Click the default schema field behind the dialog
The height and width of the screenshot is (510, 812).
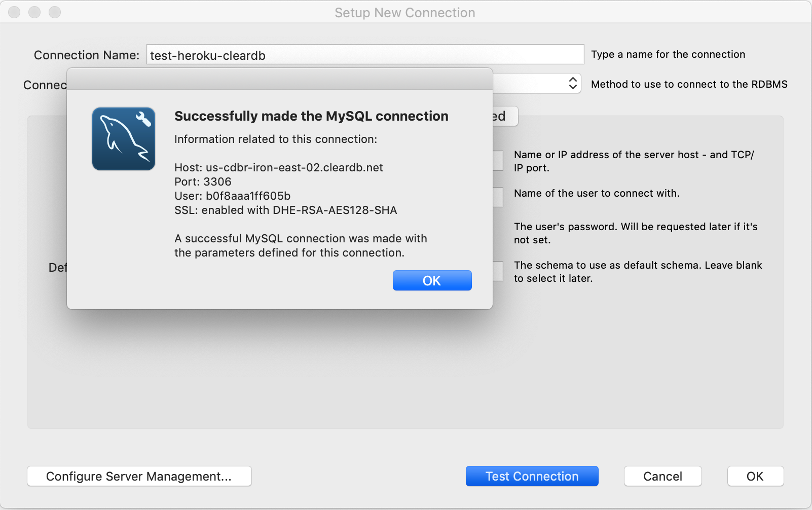click(x=499, y=271)
